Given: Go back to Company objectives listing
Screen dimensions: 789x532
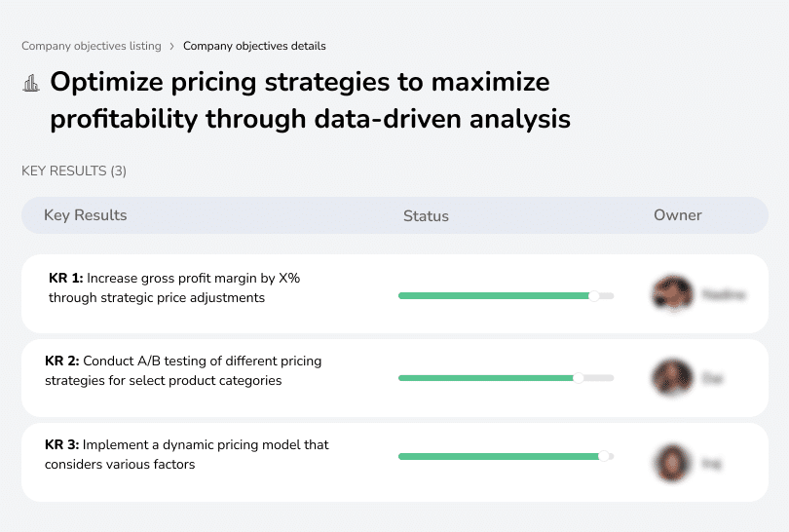Looking at the screenshot, I should coord(92,46).
